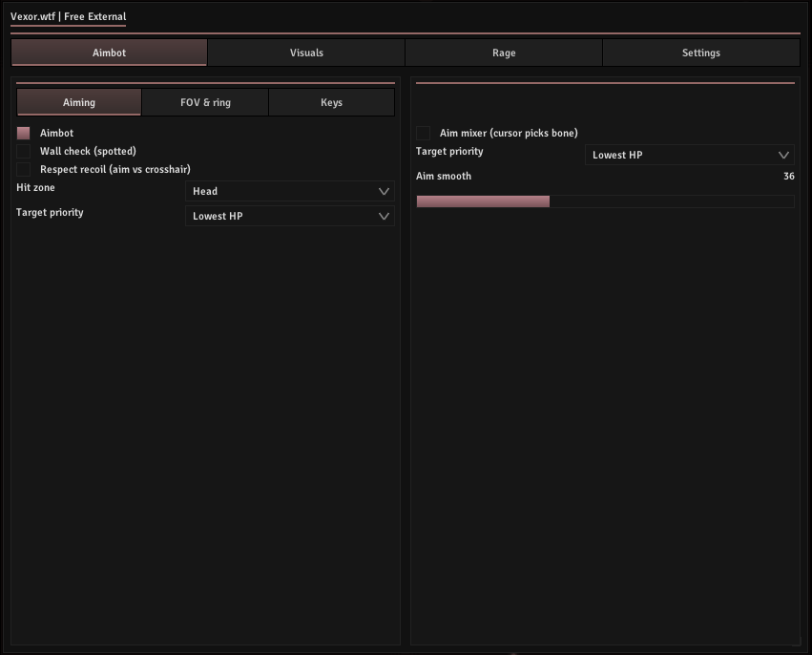Go to the Settings tab

pos(701,53)
